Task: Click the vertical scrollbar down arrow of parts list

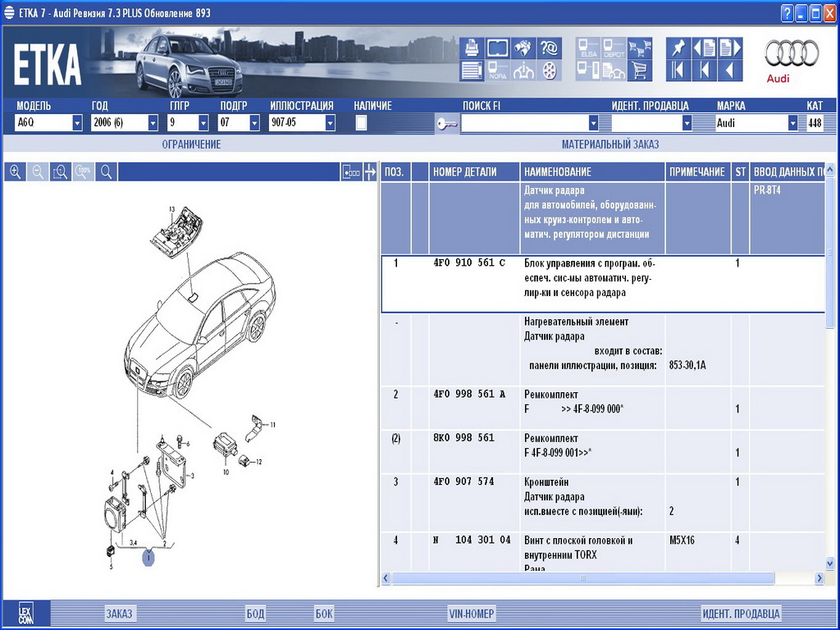Action: click(830, 563)
